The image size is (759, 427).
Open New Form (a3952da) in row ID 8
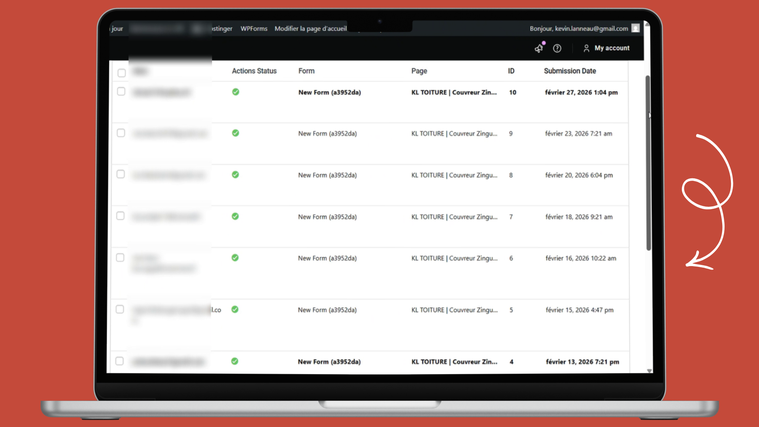click(x=327, y=175)
